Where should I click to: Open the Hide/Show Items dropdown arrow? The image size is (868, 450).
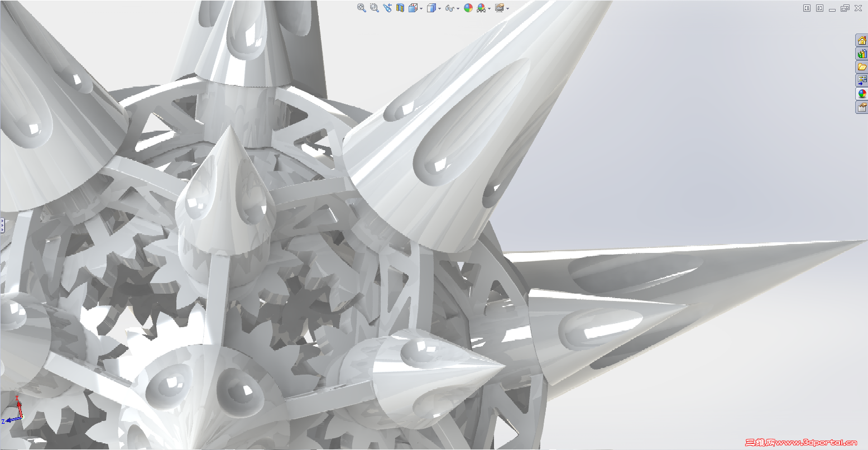tap(458, 8)
